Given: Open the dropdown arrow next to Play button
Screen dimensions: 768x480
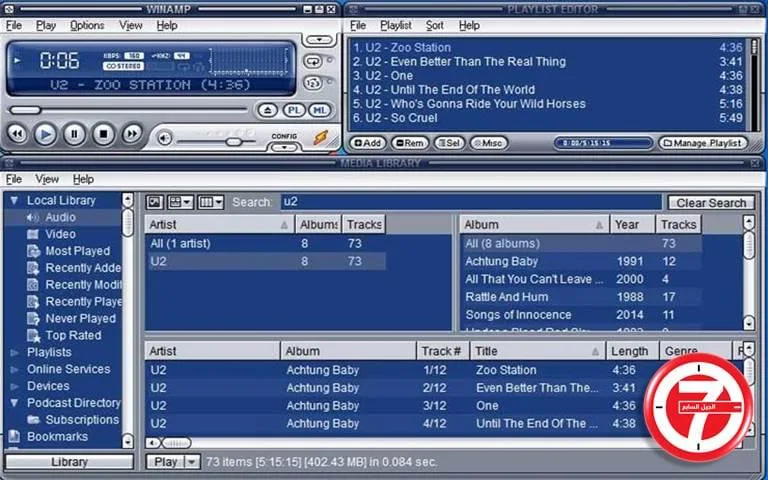Looking at the screenshot, I should click(x=192, y=462).
